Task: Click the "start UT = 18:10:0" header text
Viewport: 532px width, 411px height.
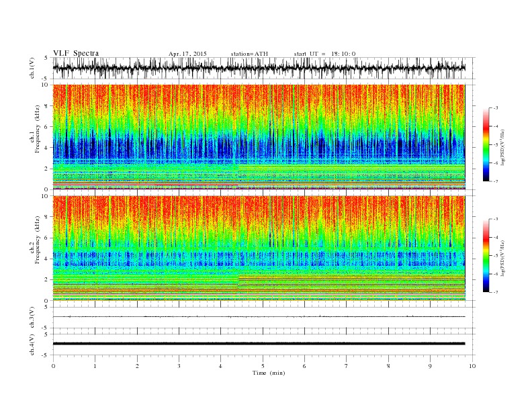Action: 324,54
